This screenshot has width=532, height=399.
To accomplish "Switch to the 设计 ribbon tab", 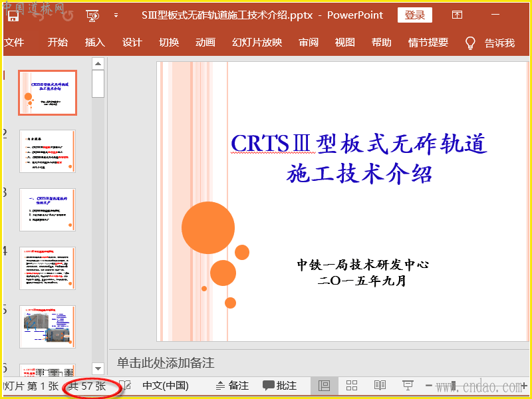I will [x=132, y=43].
